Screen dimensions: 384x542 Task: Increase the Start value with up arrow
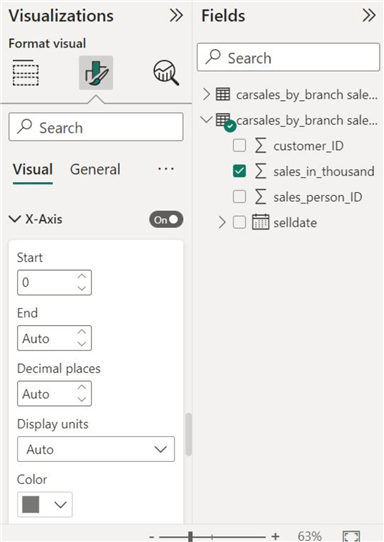82,276
